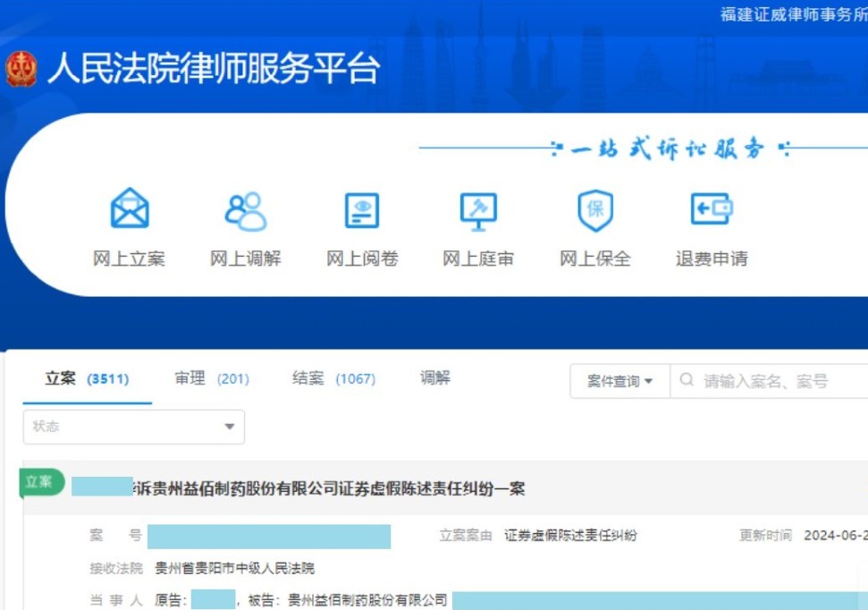This screenshot has height=610, width=868.
Task: Open the 网上保全 shield icon
Action: [595, 210]
